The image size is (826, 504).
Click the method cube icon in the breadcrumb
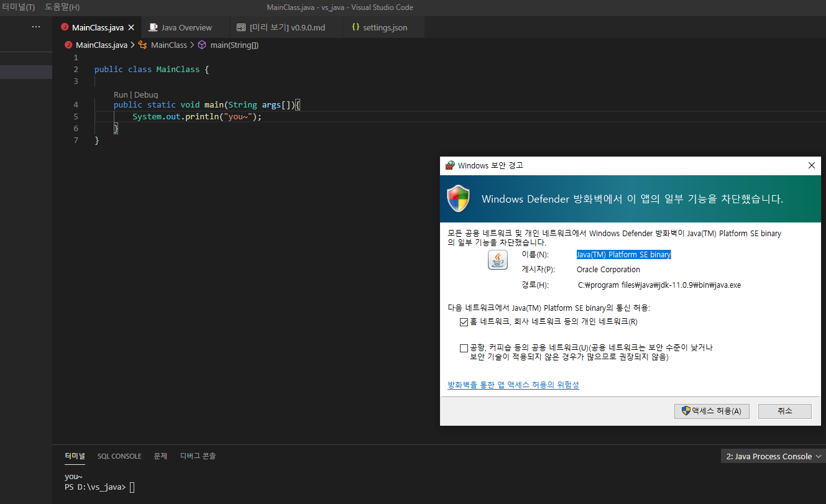201,45
